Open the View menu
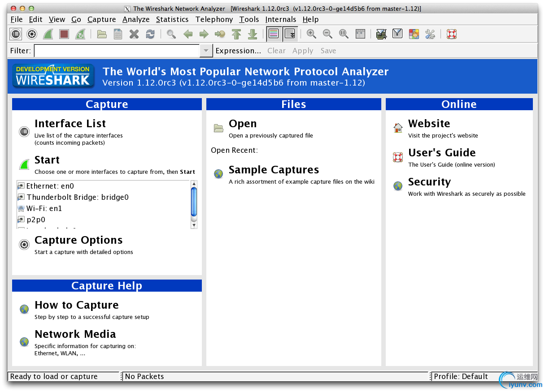Screen dimensions: 545x392 (57, 19)
